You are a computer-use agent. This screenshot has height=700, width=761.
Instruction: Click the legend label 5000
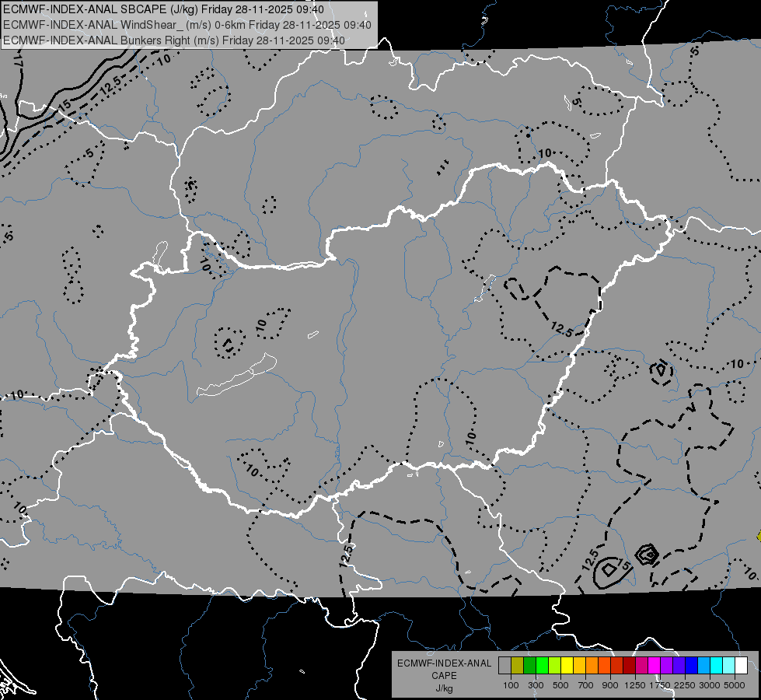735,685
